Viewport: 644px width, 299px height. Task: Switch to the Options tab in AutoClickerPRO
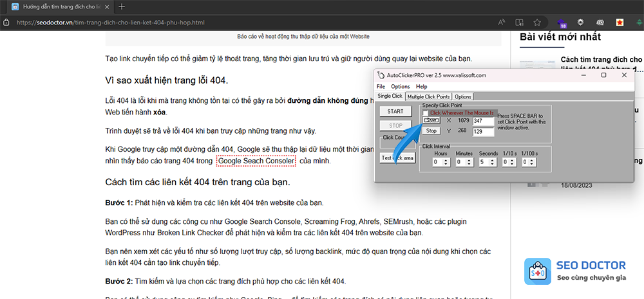tap(463, 96)
